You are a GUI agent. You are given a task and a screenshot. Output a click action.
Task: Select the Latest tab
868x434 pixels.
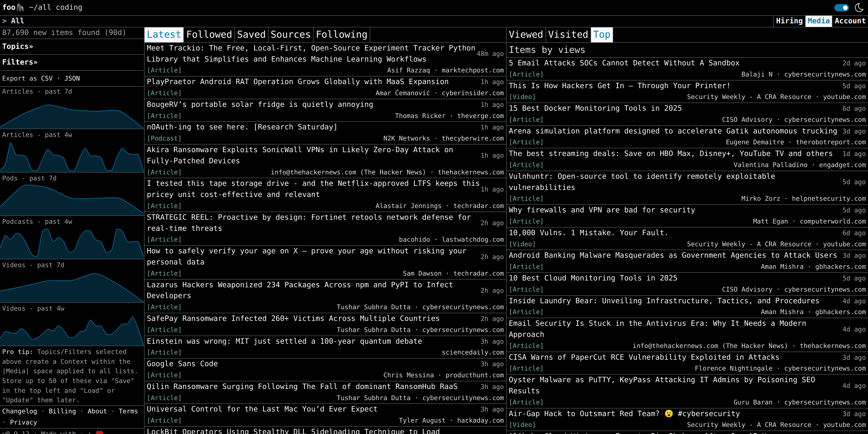164,34
